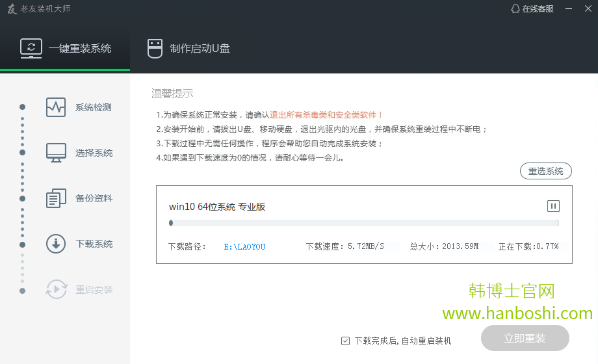Pause the win10 download

(553, 206)
